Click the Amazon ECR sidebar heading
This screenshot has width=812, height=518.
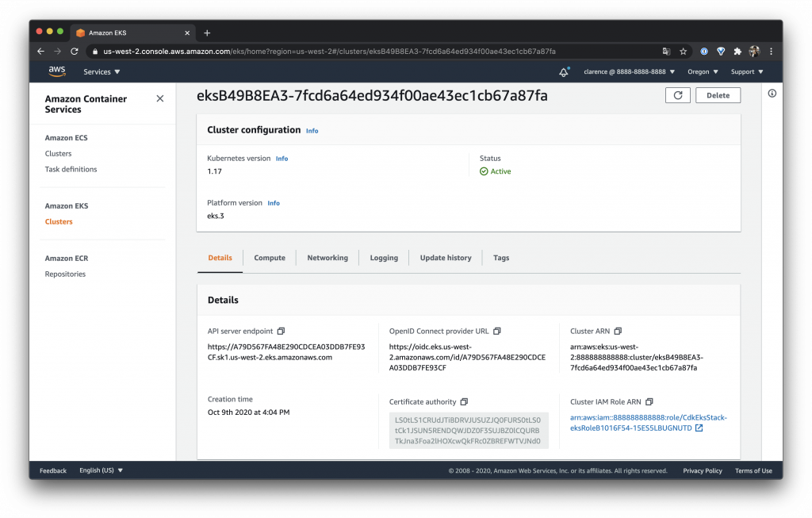(67, 258)
